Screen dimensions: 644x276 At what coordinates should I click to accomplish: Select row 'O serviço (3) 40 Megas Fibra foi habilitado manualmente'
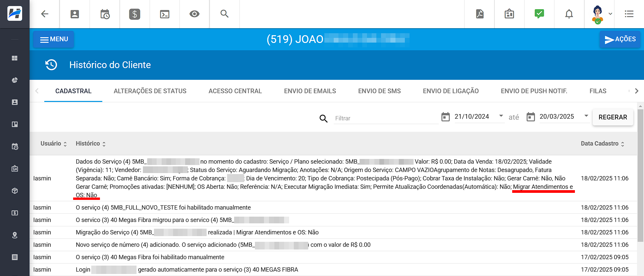pyautogui.click(x=333, y=257)
